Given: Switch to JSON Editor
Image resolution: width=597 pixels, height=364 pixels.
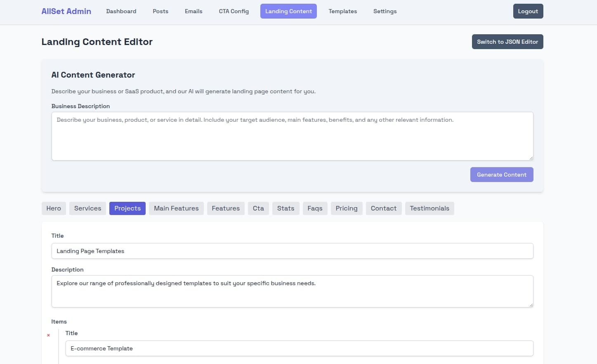Looking at the screenshot, I should 507,41.
